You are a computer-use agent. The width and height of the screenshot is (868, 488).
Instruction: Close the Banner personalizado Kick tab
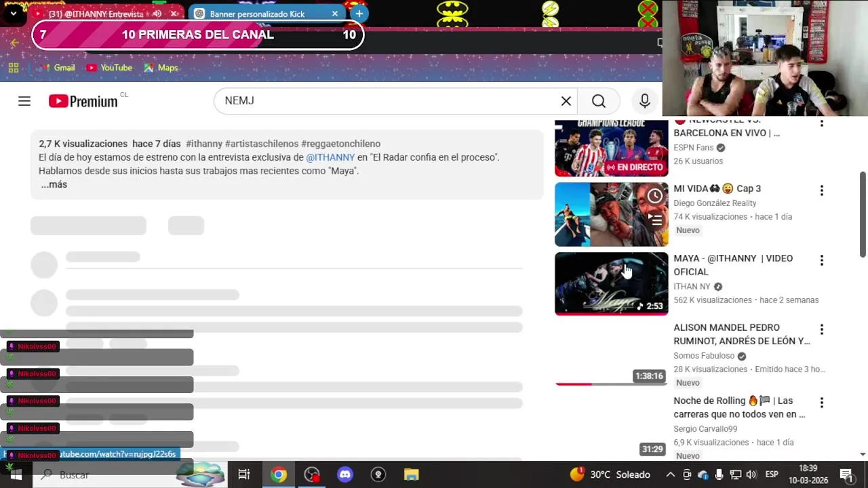coord(335,14)
